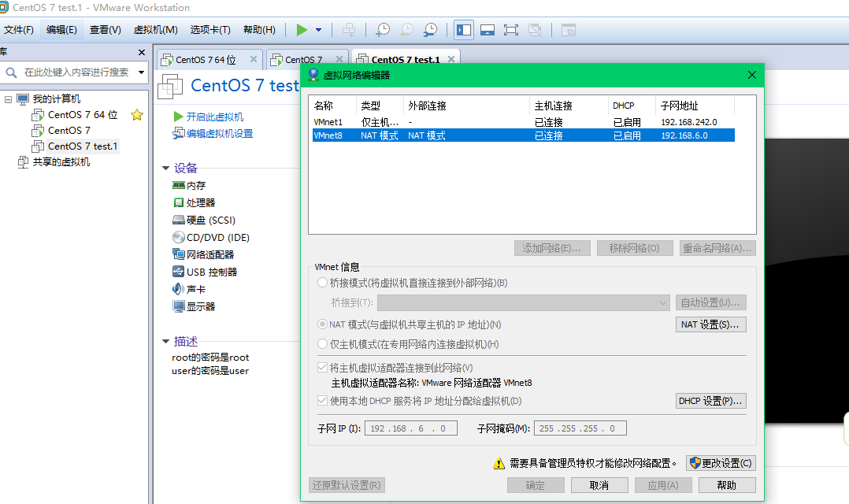Open the 桥接到 combo box

point(523,302)
